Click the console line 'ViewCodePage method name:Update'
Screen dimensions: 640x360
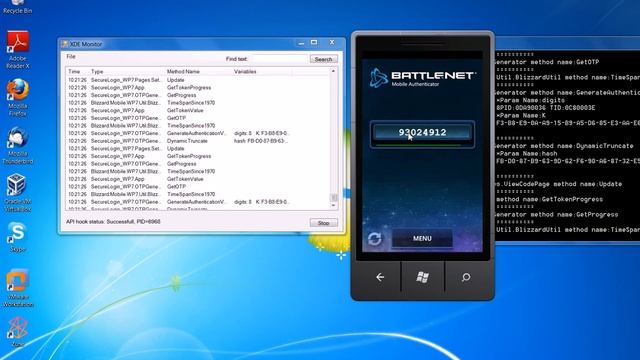pyautogui.click(x=559, y=184)
